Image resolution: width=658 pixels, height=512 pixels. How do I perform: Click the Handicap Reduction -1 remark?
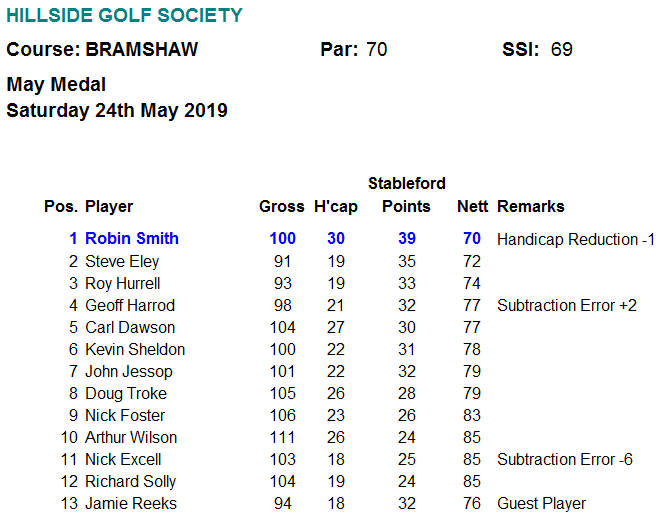pos(575,239)
